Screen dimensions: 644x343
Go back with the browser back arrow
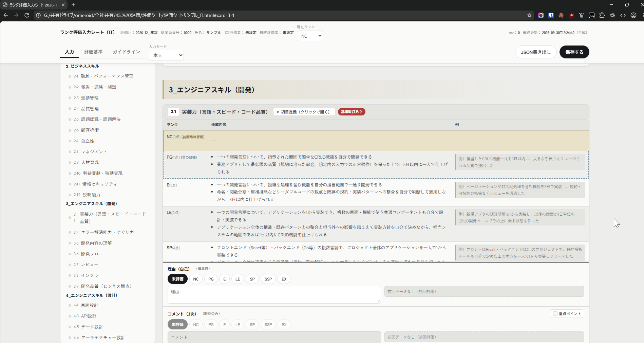(x=6, y=15)
